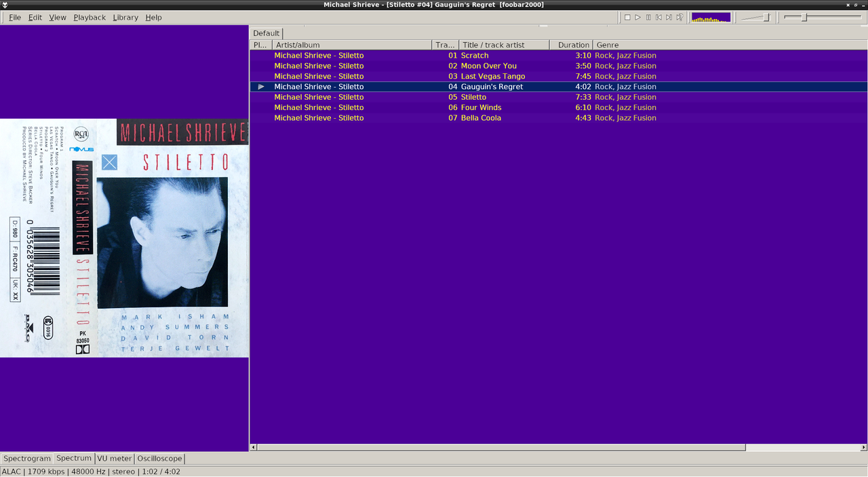Open the View menu

click(x=58, y=17)
